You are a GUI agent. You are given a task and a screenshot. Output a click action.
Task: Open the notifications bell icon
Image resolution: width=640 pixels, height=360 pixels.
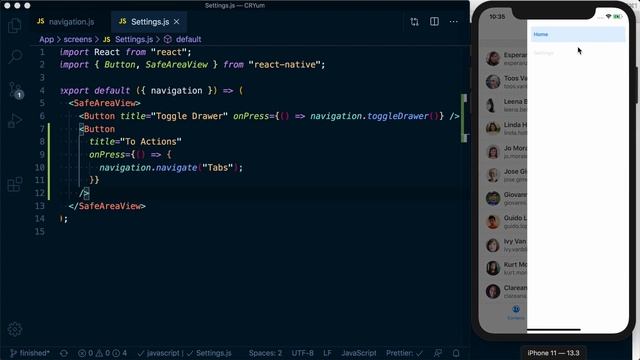click(x=456, y=353)
